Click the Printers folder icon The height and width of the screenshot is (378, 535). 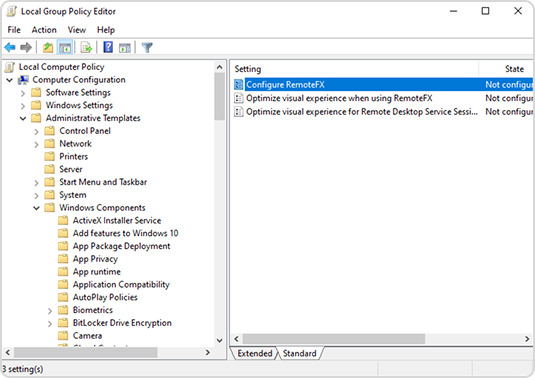49,157
